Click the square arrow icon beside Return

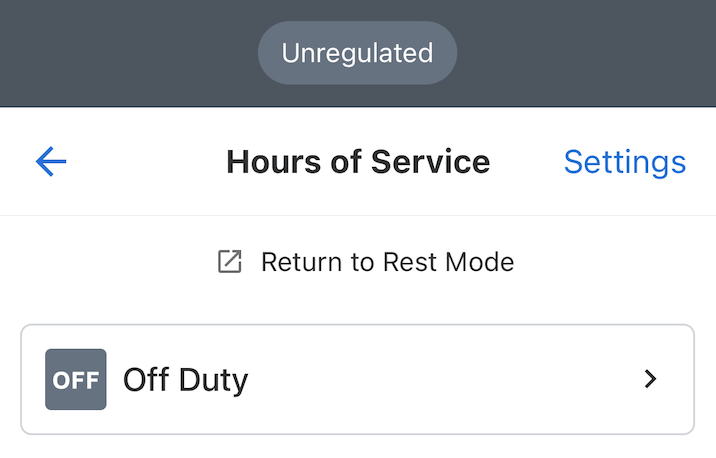click(x=230, y=263)
